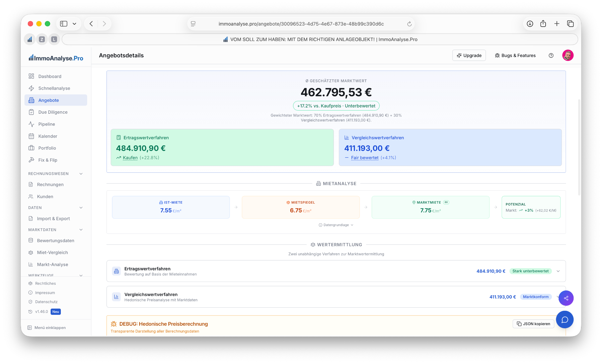
Task: Open Pipeline in the sidebar
Action: click(x=56, y=124)
